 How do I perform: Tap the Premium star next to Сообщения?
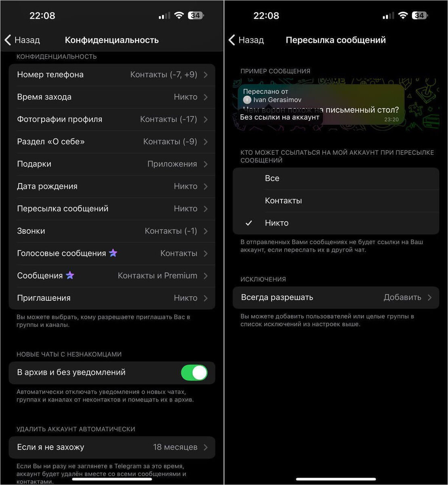[70, 275]
